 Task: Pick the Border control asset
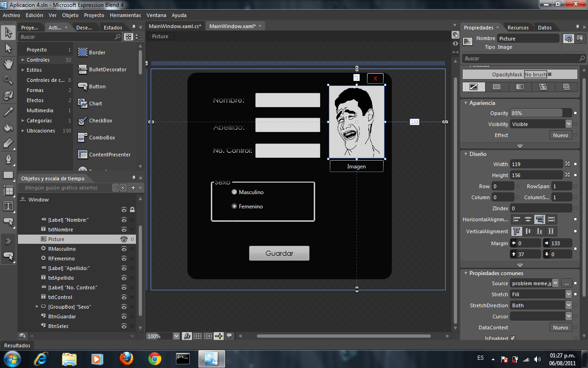point(91,52)
